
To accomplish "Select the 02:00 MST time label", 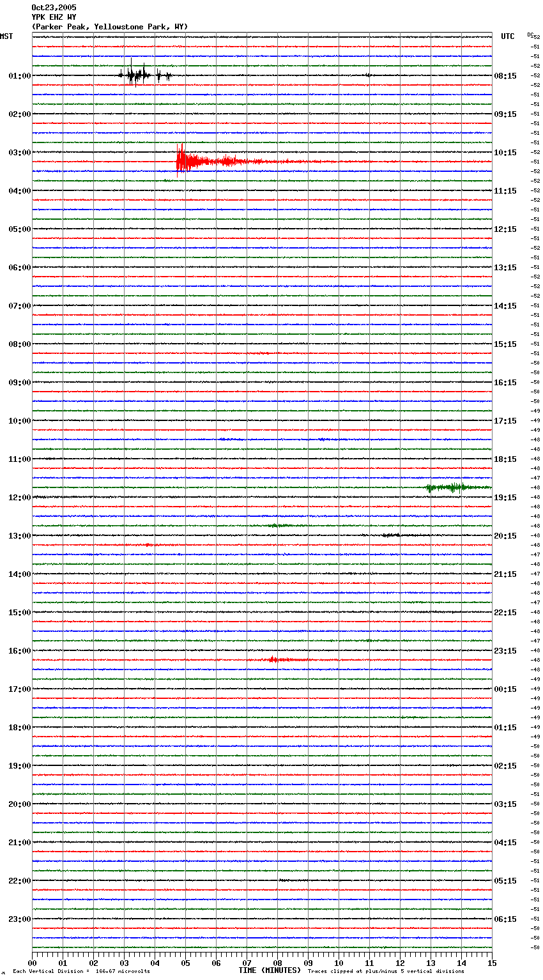I will click(20, 114).
